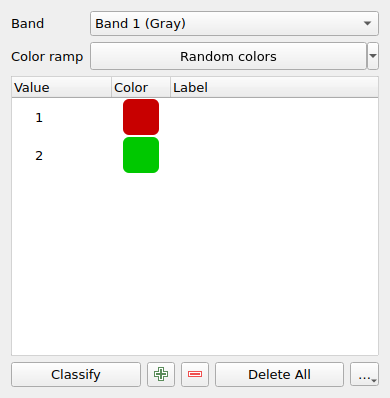Click the empty label cell for value 2
Image resolution: width=390 pixels, height=398 pixels.
(274, 155)
